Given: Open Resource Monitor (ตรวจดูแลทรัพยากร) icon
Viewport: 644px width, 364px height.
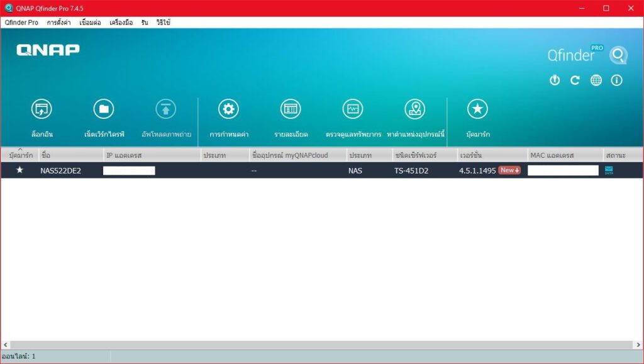Looking at the screenshot, I should click(x=353, y=109).
